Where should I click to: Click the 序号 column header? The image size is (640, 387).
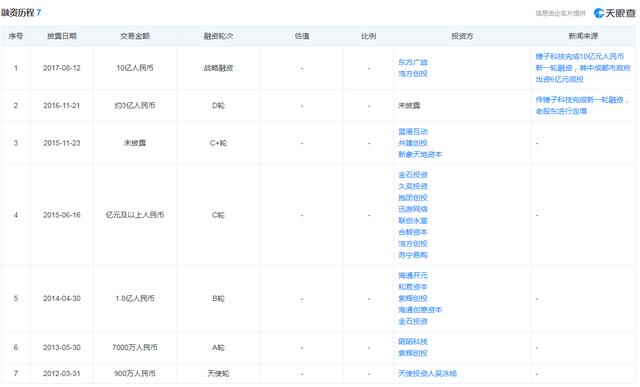click(x=16, y=36)
